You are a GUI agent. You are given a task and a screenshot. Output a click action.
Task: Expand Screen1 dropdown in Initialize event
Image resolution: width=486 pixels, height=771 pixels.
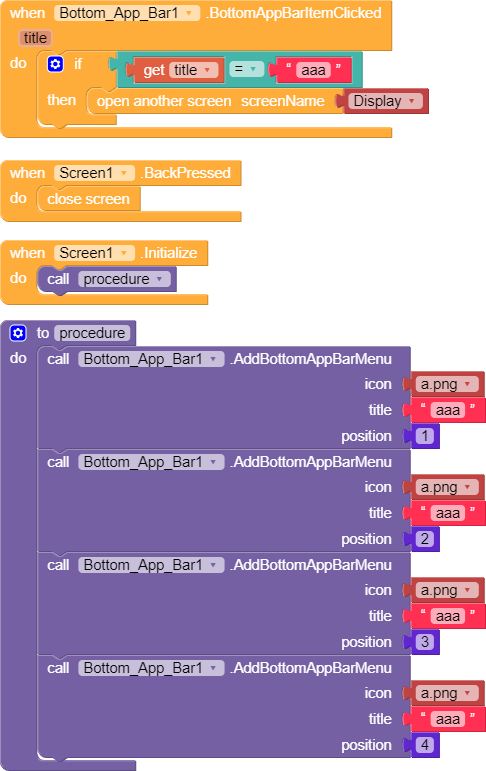(94, 253)
